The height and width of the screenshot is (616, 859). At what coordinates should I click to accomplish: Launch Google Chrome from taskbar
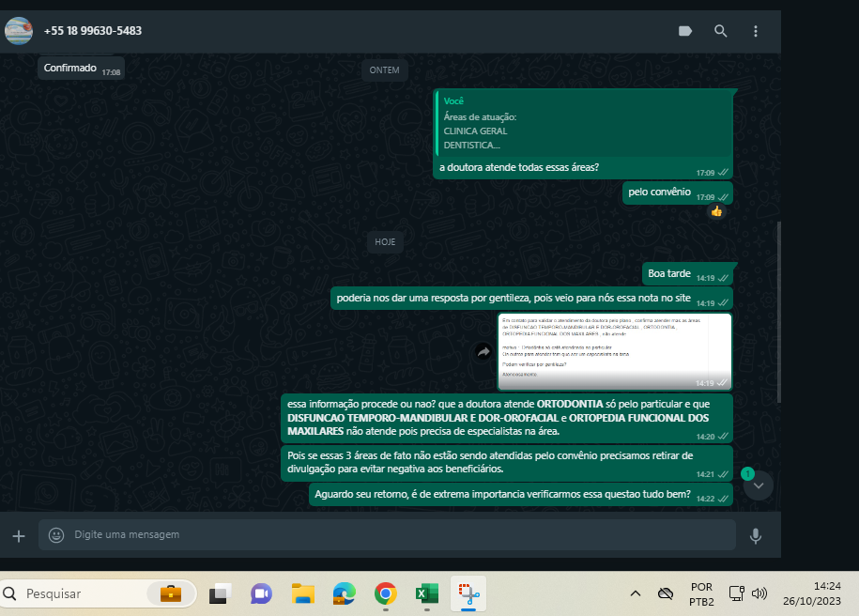pyautogui.click(x=385, y=593)
